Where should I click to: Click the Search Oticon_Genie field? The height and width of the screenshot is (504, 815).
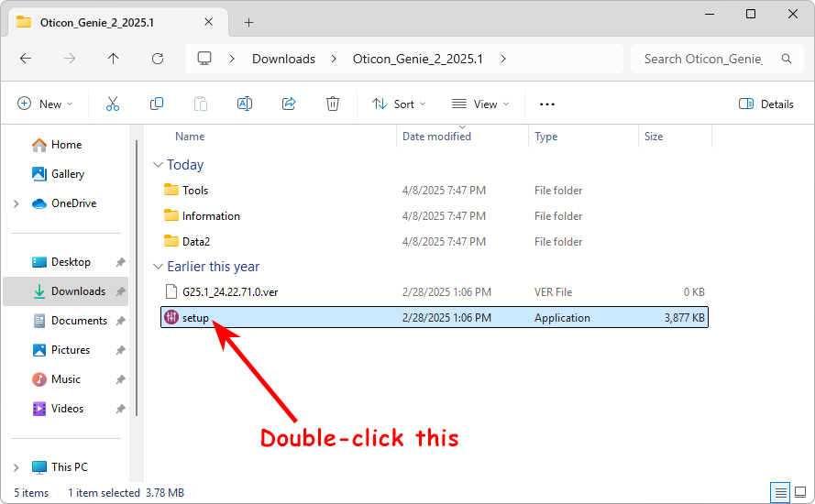(702, 59)
